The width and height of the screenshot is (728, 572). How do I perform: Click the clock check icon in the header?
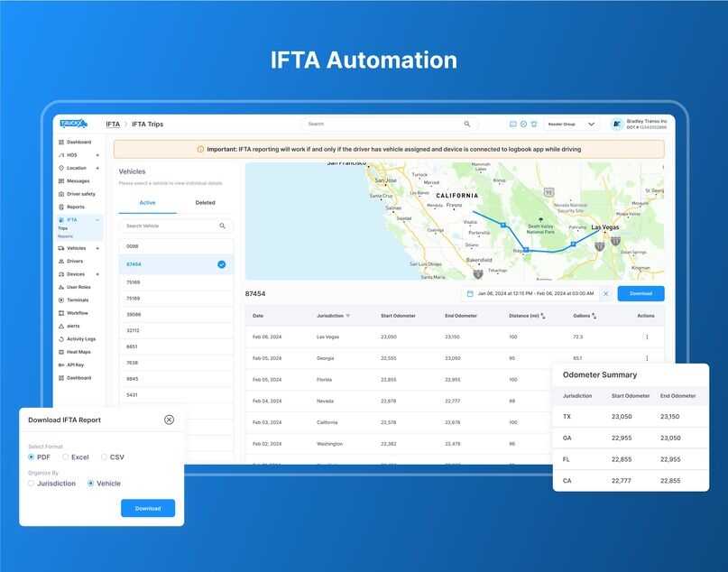tap(524, 124)
